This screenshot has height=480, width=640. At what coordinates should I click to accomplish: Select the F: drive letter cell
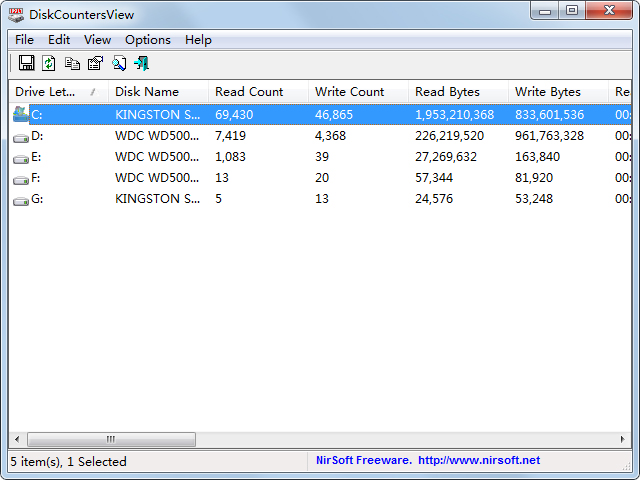(36, 178)
